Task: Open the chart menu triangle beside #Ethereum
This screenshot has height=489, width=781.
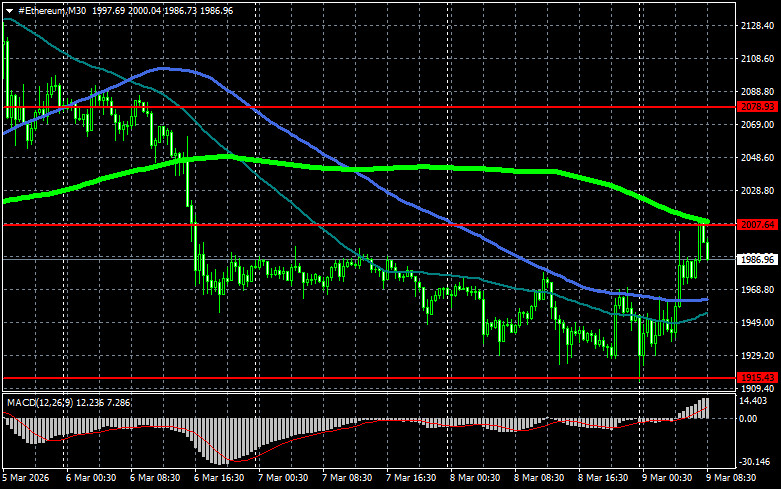Action: [x=9, y=10]
